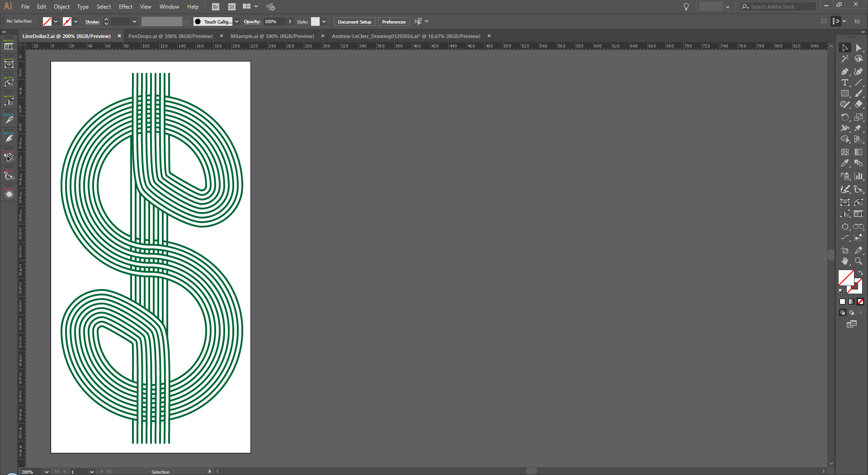Screen dimensions: 868x475
Task: Select the Scale tool
Action: [859, 117]
